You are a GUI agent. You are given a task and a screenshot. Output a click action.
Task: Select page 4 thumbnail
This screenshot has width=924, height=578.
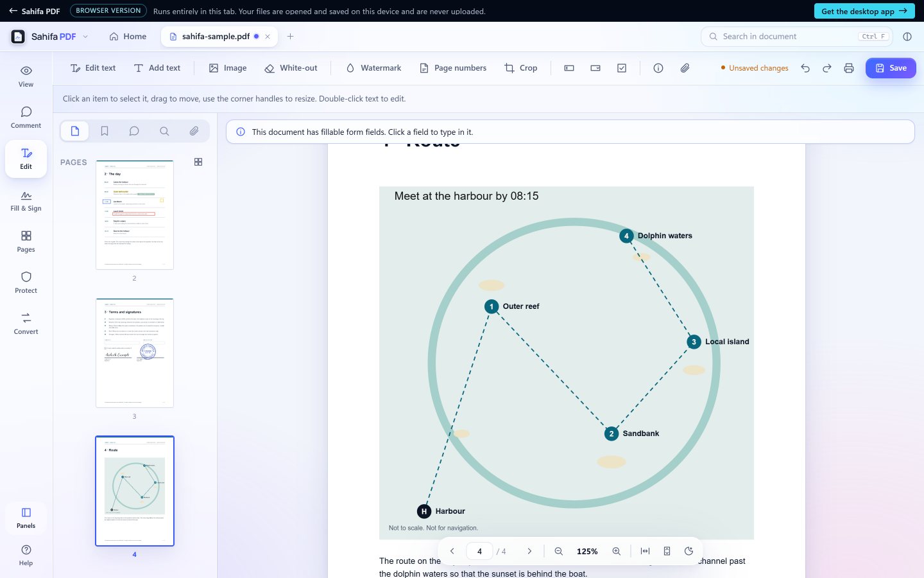click(135, 491)
